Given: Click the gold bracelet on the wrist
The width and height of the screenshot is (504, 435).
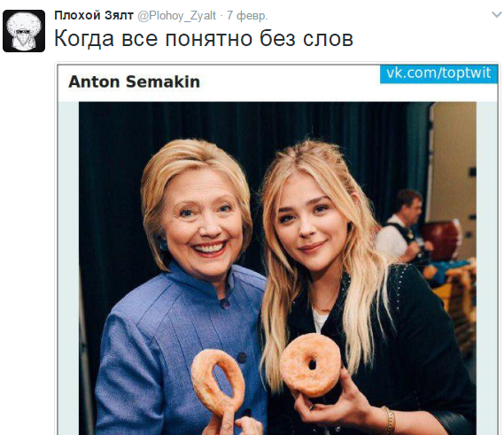Looking at the screenshot, I should [389, 420].
